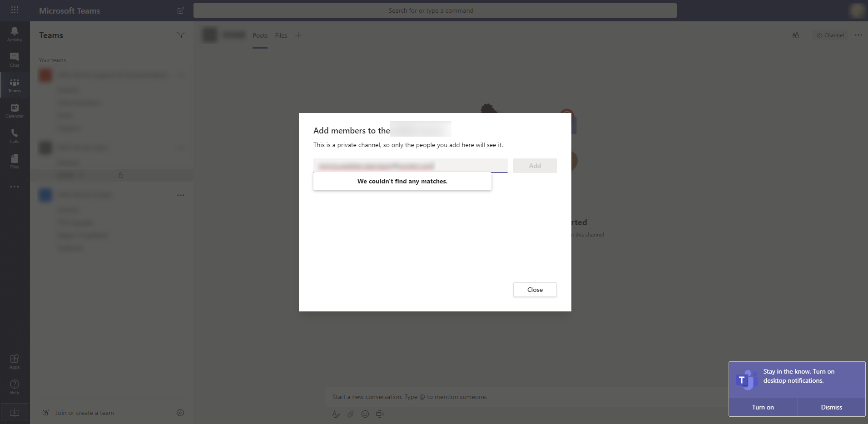Screen dimensions: 868x424
Task: Switch to the Files tab
Action: [281, 35]
